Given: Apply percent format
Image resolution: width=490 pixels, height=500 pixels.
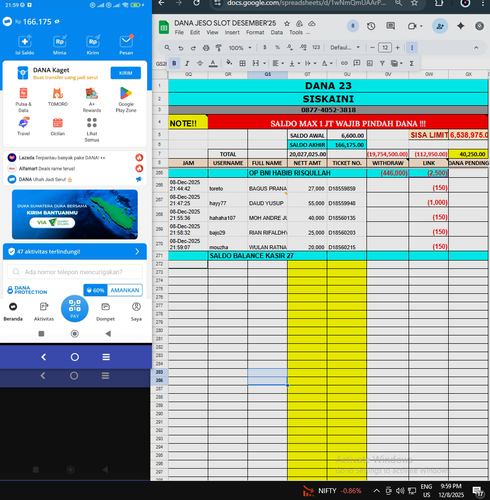Looking at the screenshot, I should click(x=277, y=47).
